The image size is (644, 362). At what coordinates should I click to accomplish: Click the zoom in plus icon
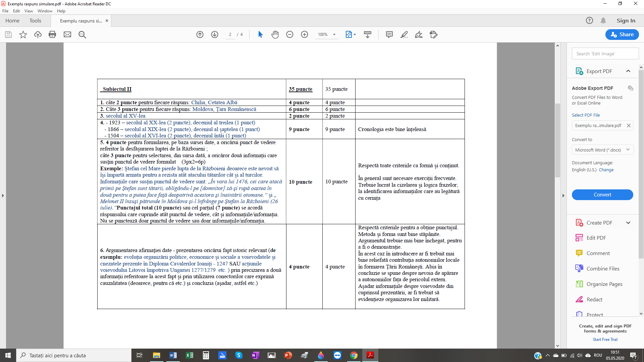click(305, 35)
